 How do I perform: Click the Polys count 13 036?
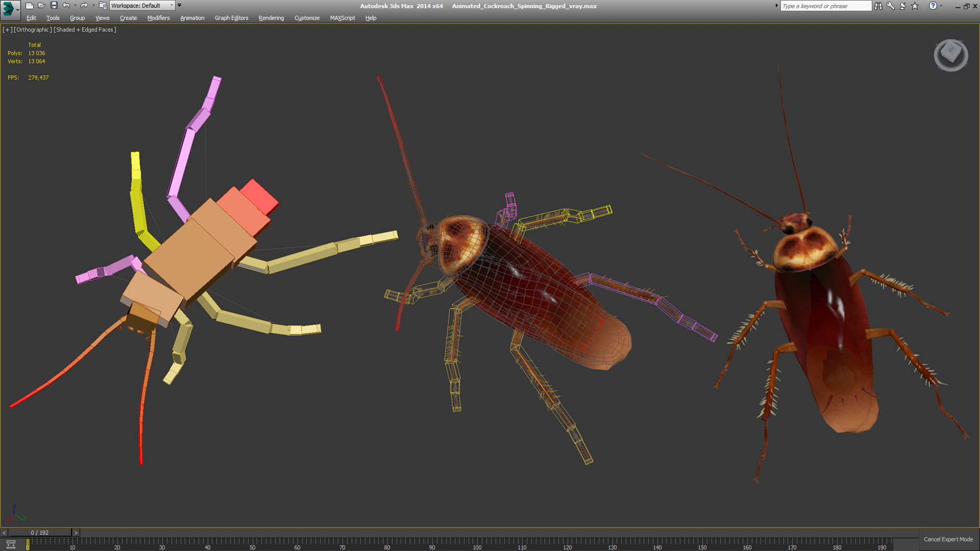(x=37, y=53)
